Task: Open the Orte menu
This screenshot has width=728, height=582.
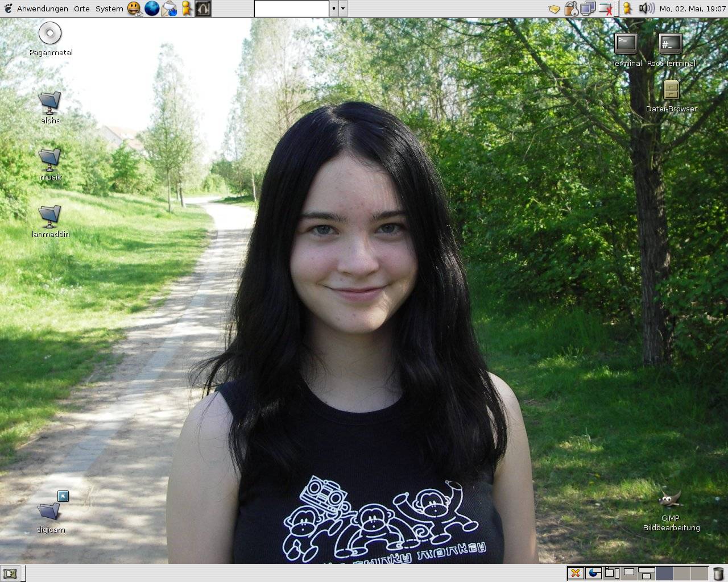Action: click(x=82, y=9)
